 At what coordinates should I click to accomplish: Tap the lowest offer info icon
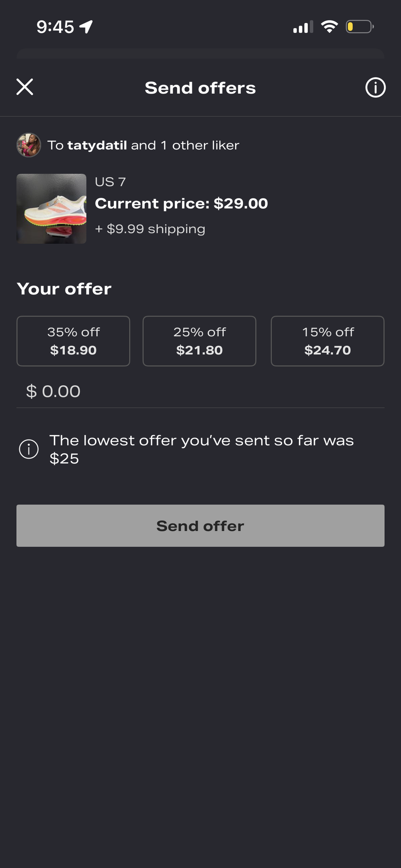[x=29, y=449]
